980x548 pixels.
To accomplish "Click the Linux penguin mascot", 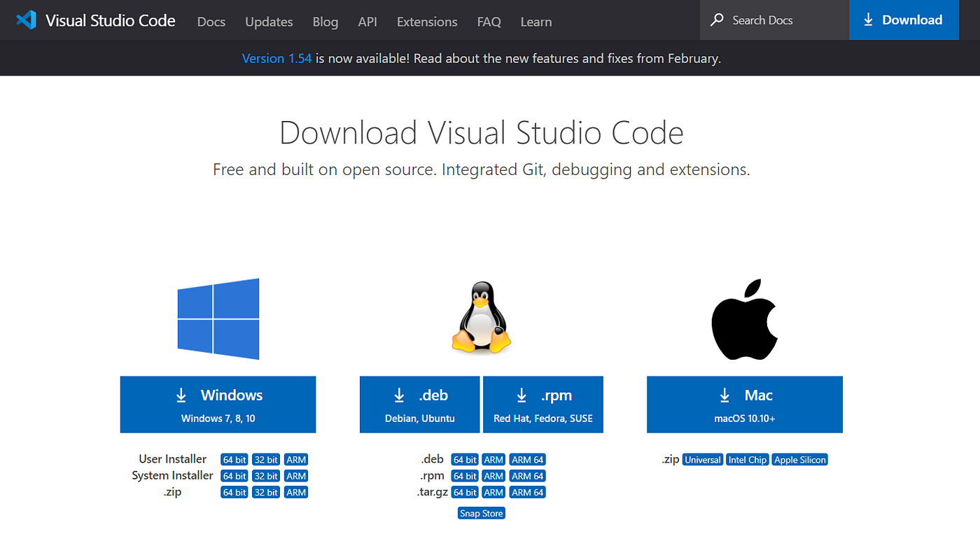I will [x=481, y=317].
